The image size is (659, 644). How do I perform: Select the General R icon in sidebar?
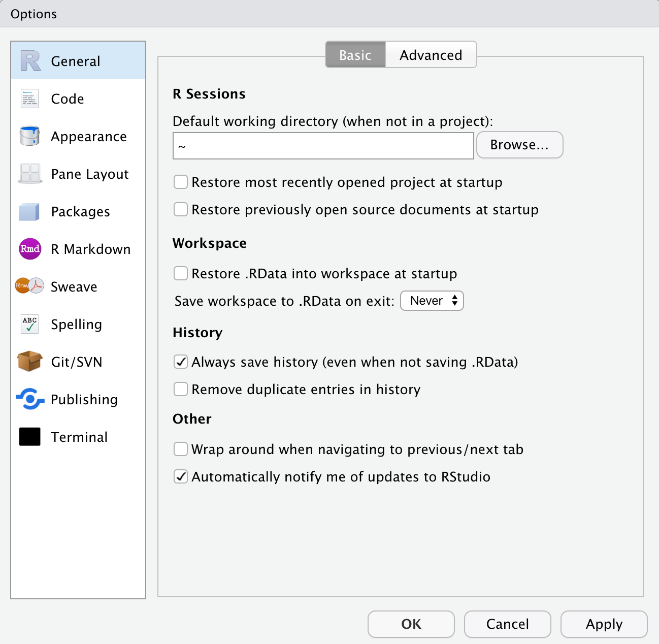tap(29, 60)
